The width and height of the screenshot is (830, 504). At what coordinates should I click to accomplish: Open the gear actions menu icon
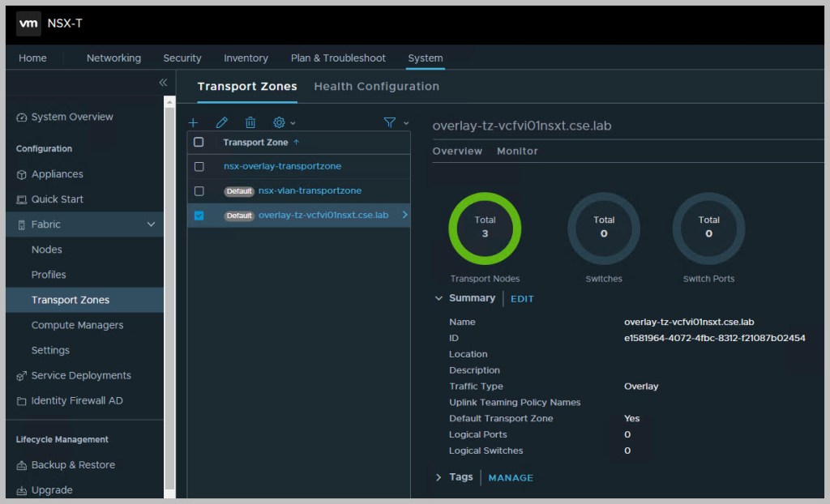click(x=280, y=122)
